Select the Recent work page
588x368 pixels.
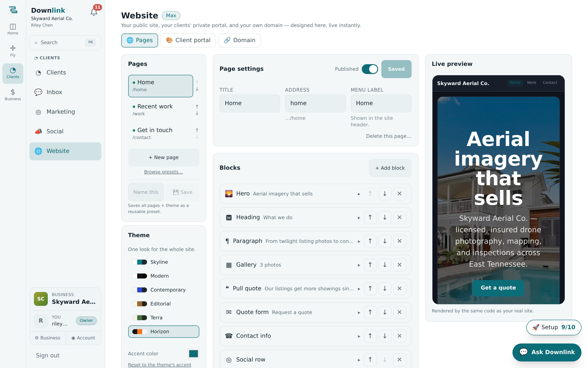coord(161,110)
